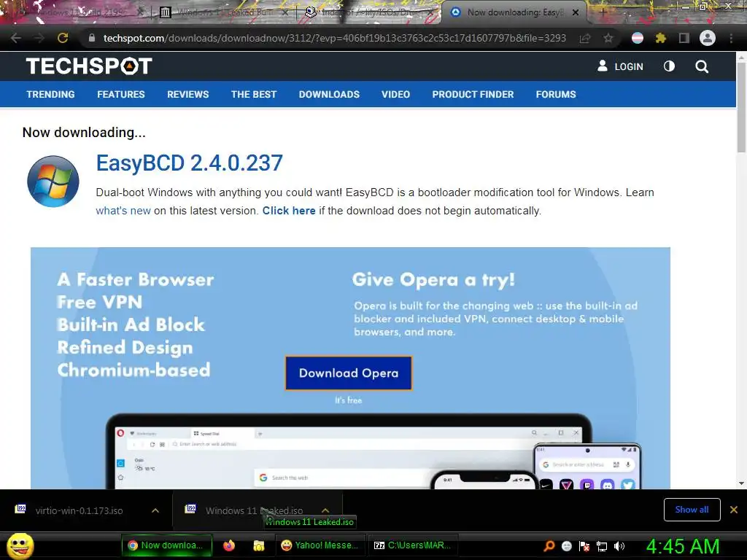Image resolution: width=747 pixels, height=560 pixels.
Task: Open THE BEST section
Action: [254, 94]
